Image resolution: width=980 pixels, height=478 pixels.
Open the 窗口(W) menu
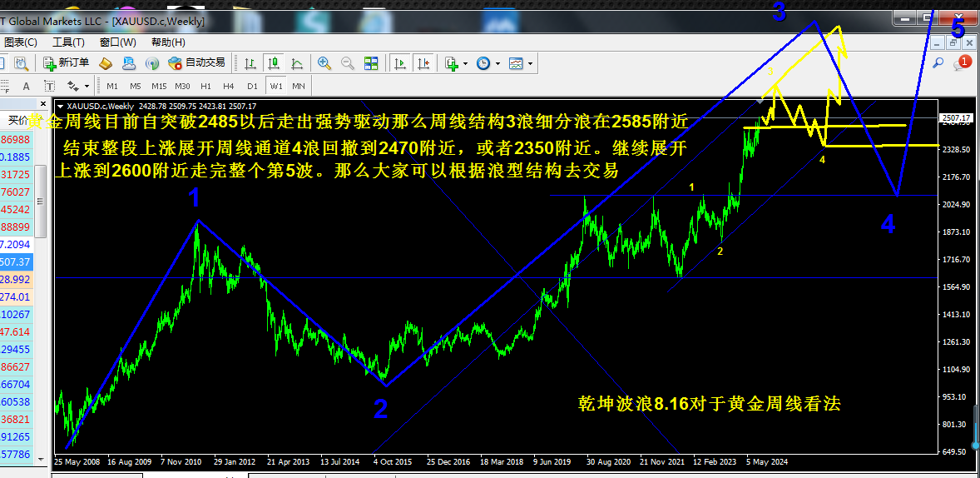(117, 42)
